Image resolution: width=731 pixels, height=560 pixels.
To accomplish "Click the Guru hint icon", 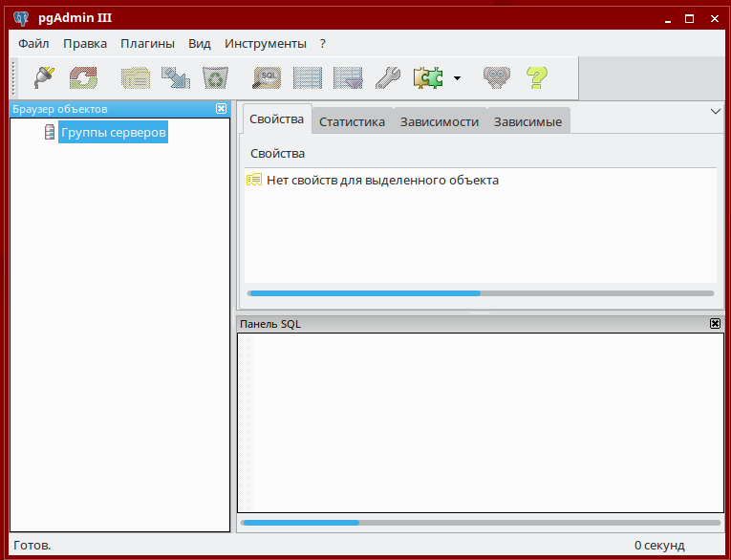I will point(497,77).
